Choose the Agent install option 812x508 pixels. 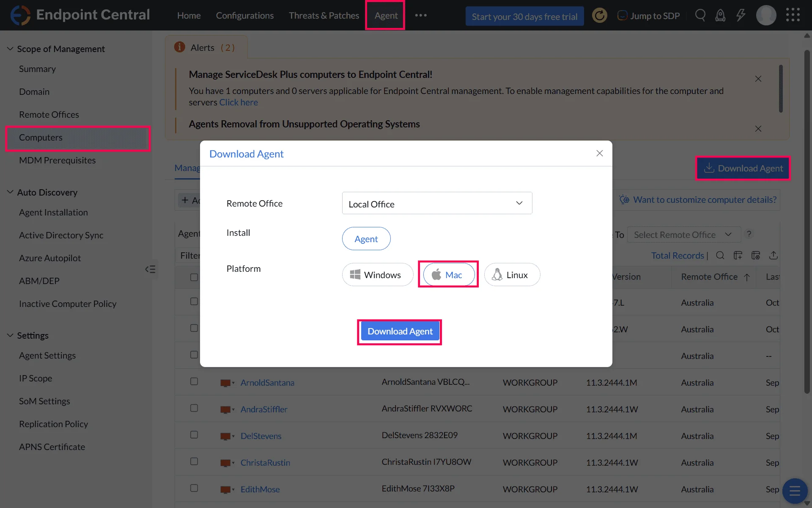tap(366, 239)
